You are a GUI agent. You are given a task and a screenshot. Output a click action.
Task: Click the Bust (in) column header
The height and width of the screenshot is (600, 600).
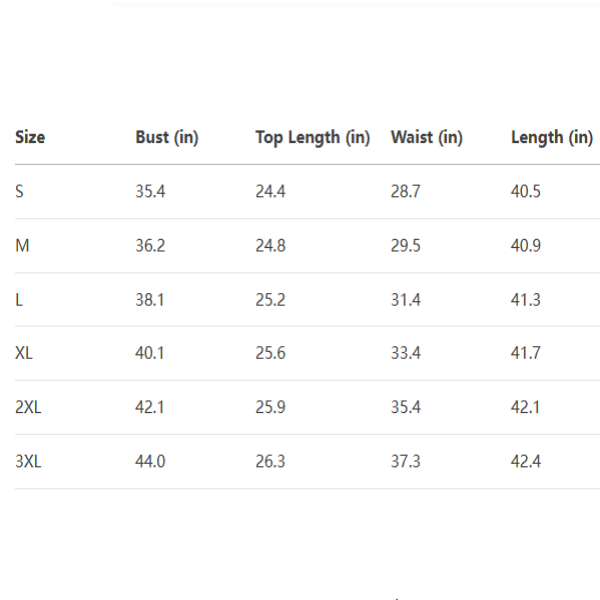(x=167, y=138)
